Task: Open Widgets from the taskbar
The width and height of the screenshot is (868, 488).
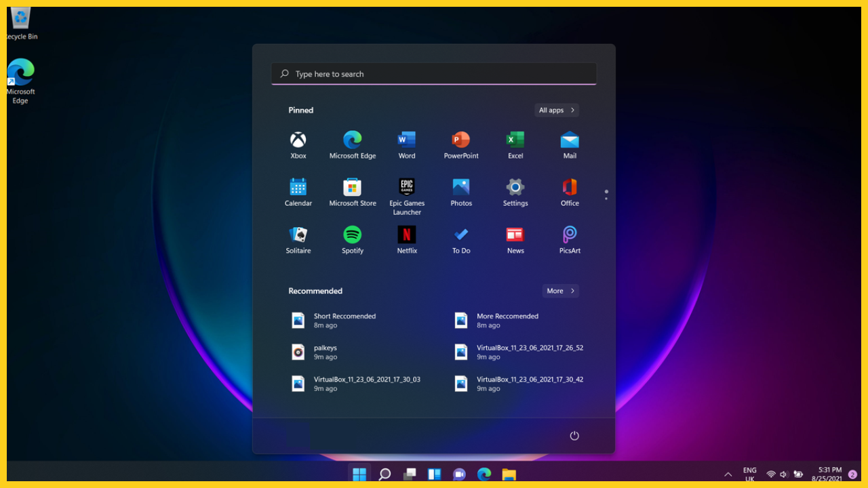Action: pos(434,474)
